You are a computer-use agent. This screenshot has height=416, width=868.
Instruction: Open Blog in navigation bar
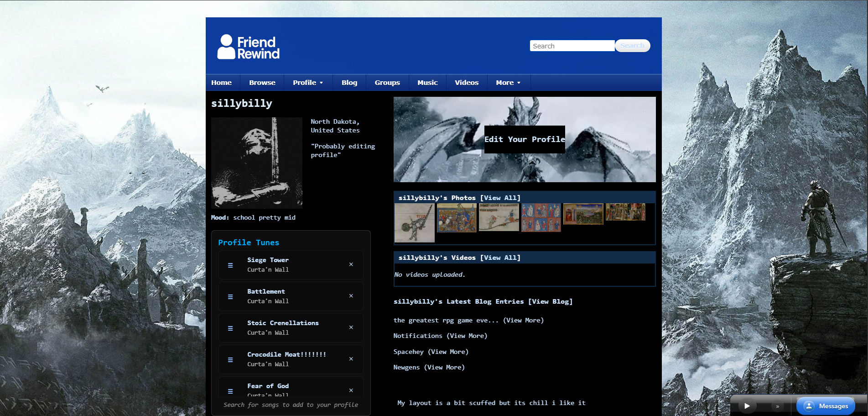point(349,83)
